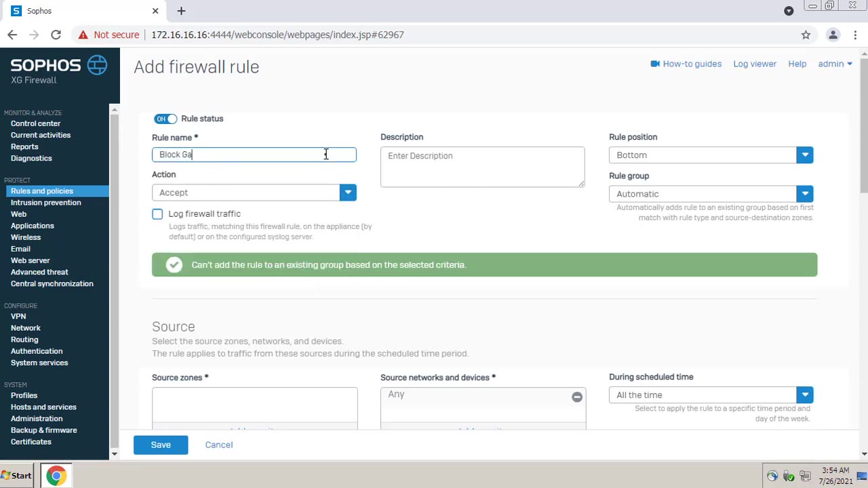
Task: Click the tab search dropdown icon
Action: pos(789,11)
